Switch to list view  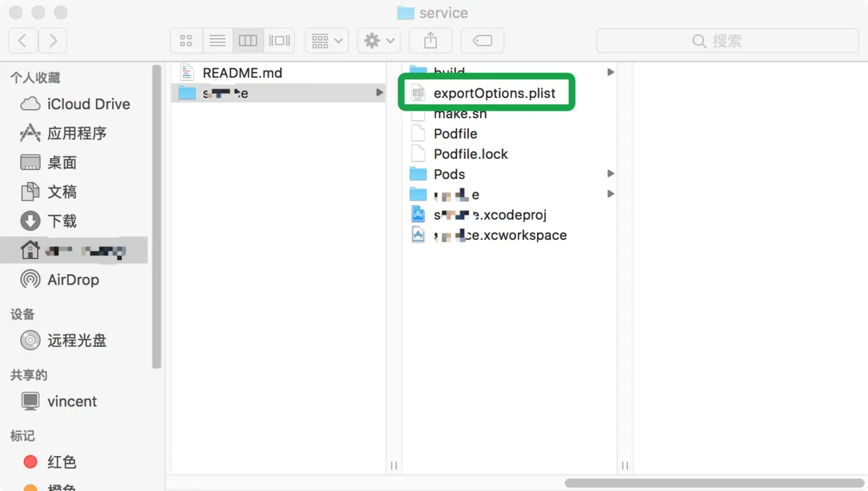coord(218,41)
